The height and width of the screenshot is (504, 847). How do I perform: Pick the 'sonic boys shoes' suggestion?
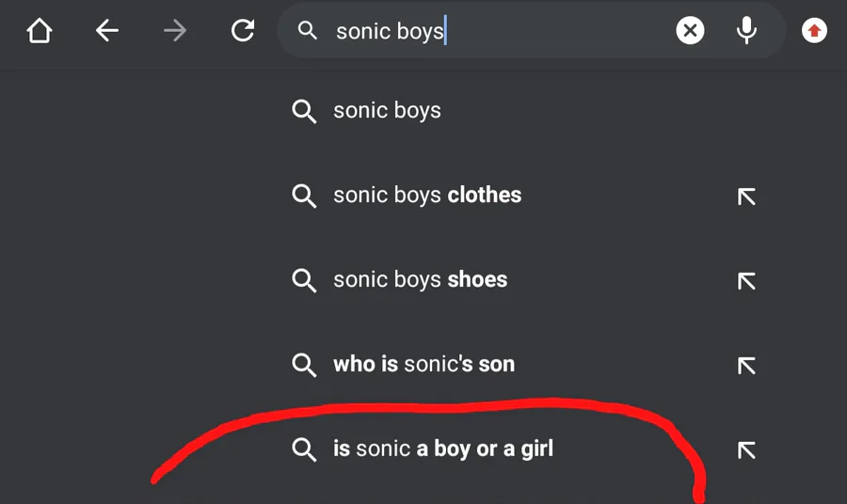pos(420,280)
